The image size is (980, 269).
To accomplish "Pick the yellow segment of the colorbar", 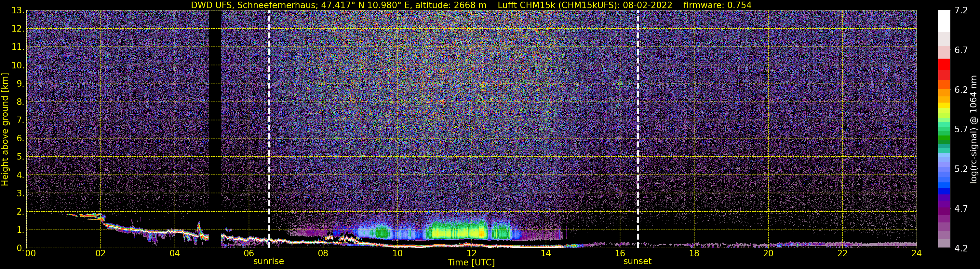I will (x=944, y=106).
